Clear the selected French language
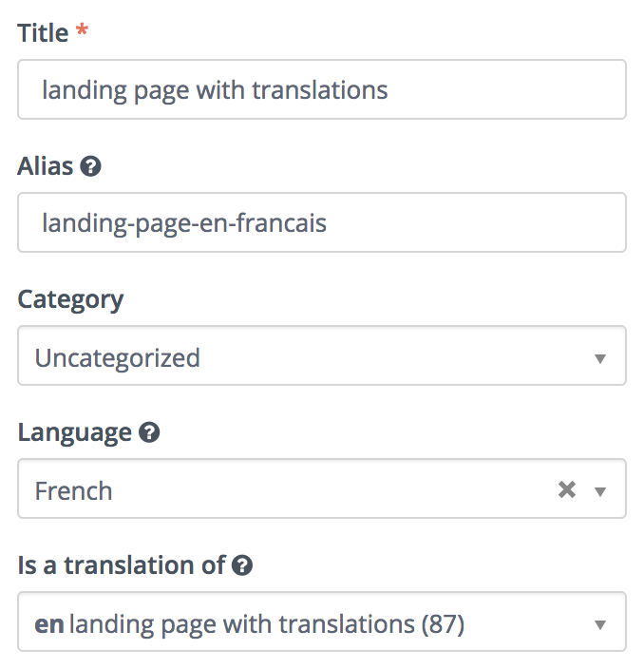 click(567, 489)
